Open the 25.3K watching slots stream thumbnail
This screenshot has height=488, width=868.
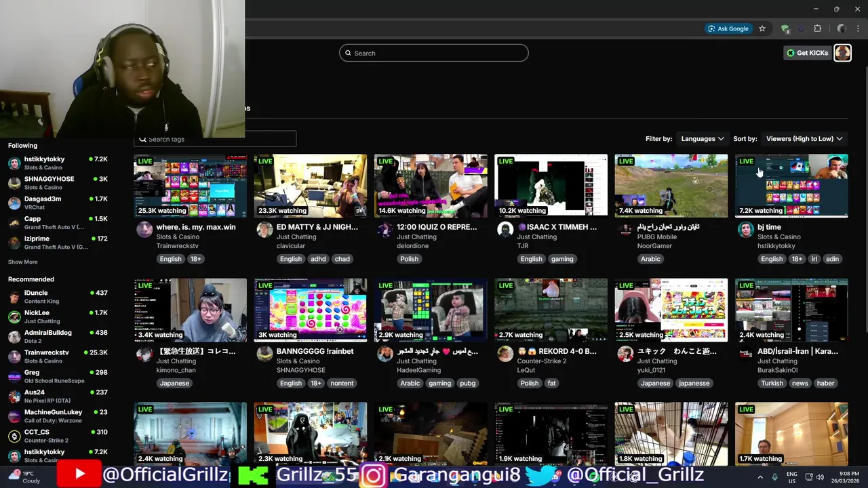pyautogui.click(x=191, y=186)
